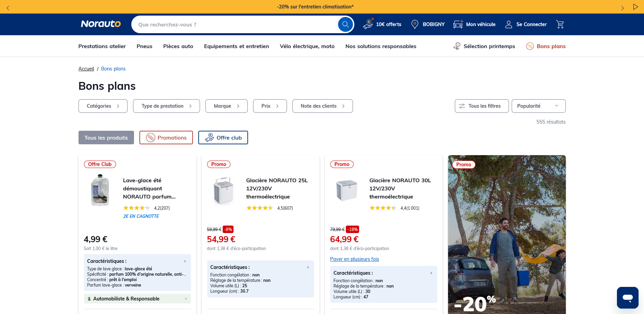Open the Popularité sort dropdown
644x314 pixels.
click(x=538, y=106)
